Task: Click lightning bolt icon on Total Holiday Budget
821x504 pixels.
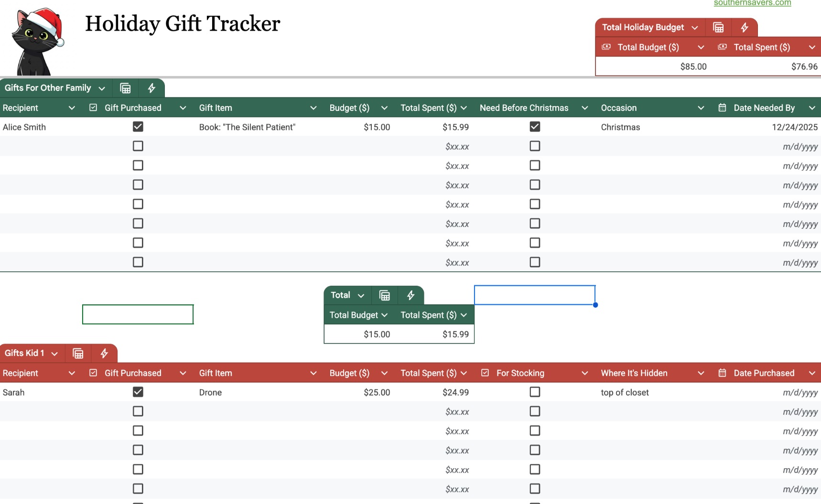Action: 745,28
